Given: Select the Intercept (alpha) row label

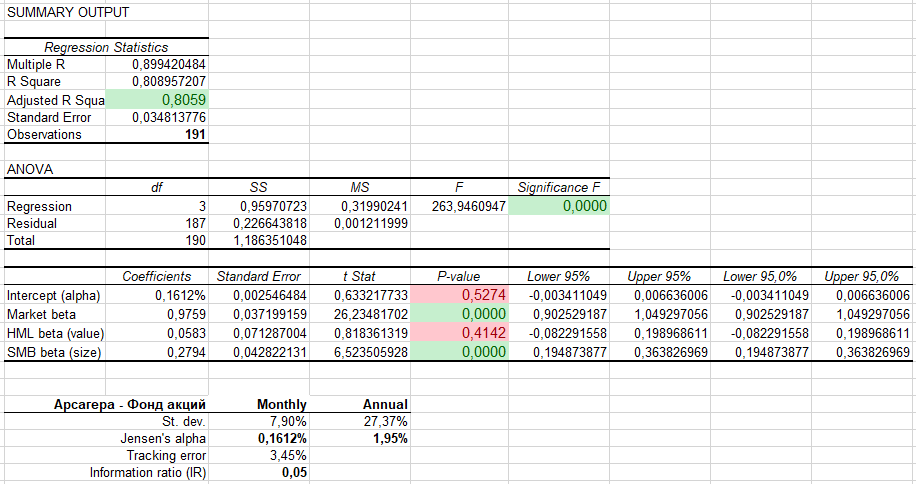Looking at the screenshot, I should pyautogui.click(x=54, y=295).
